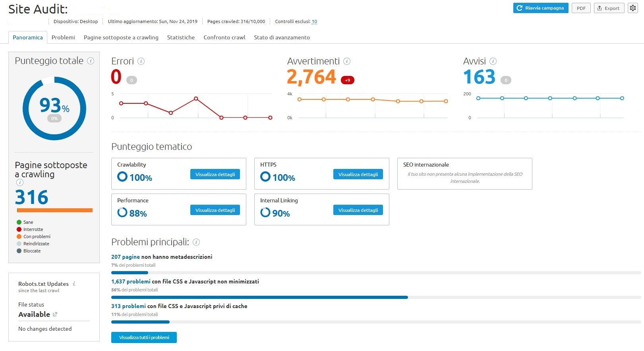
Task: Open the Controlli esclusi 10 link
Action: coord(314,21)
